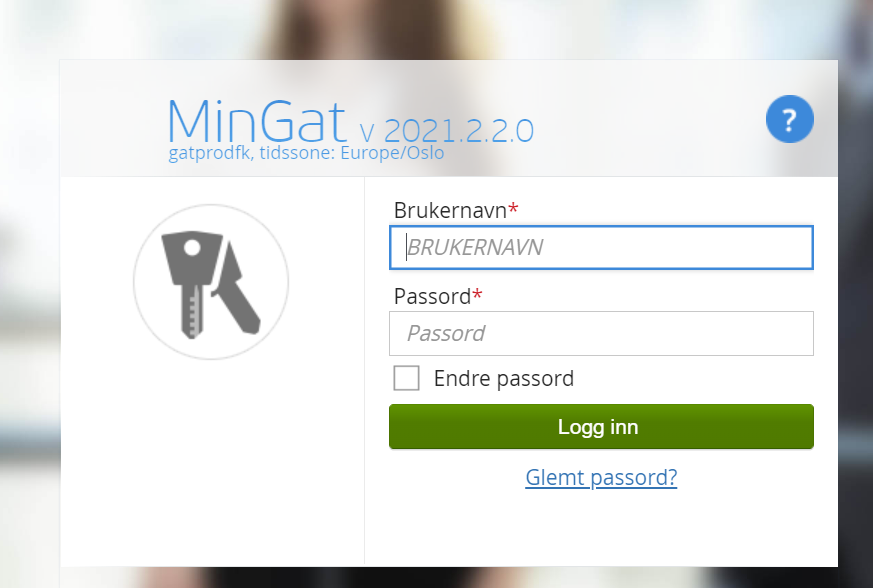Follow the Glemt passord? link

pos(601,478)
